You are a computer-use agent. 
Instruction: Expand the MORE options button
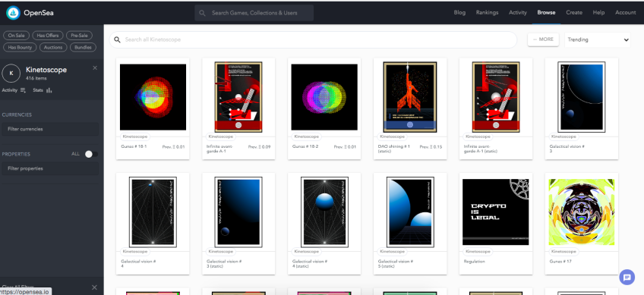pos(543,39)
